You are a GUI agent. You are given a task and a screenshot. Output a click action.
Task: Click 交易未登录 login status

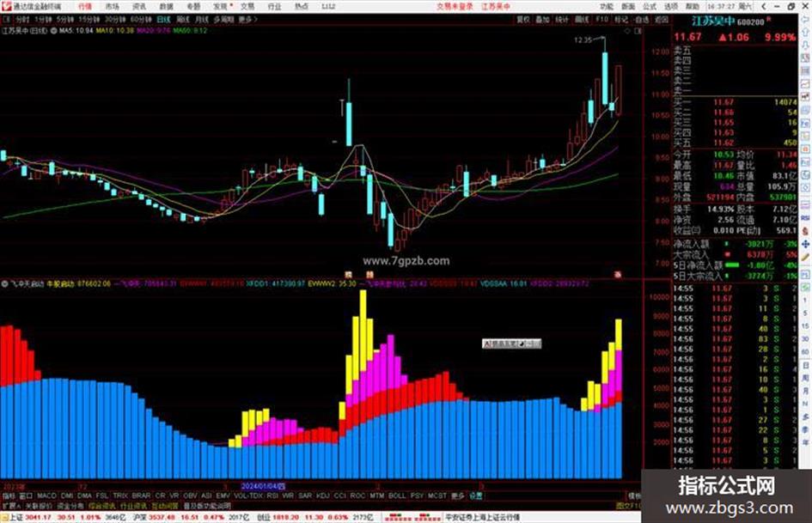tap(455, 6)
